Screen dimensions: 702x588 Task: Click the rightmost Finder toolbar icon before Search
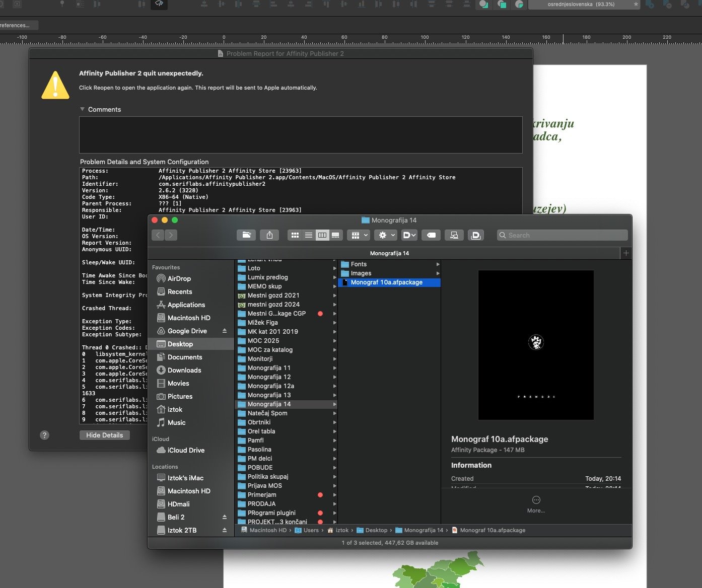pyautogui.click(x=476, y=235)
